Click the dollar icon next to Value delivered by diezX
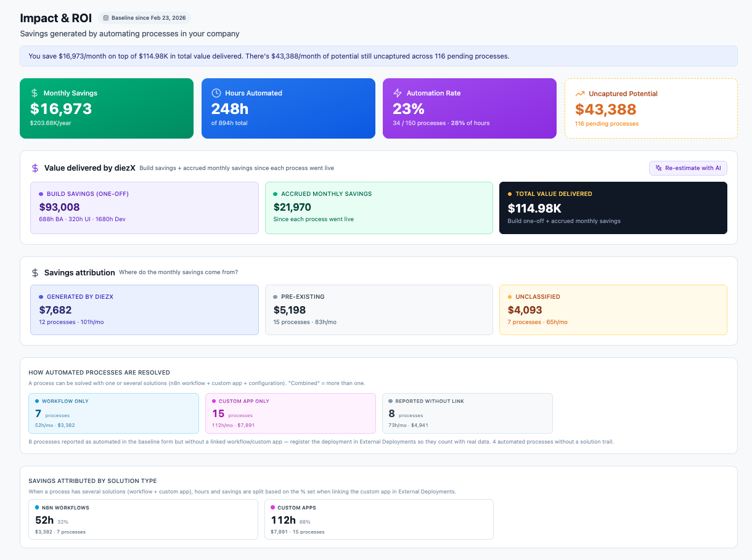The width and height of the screenshot is (752, 560). point(35,168)
